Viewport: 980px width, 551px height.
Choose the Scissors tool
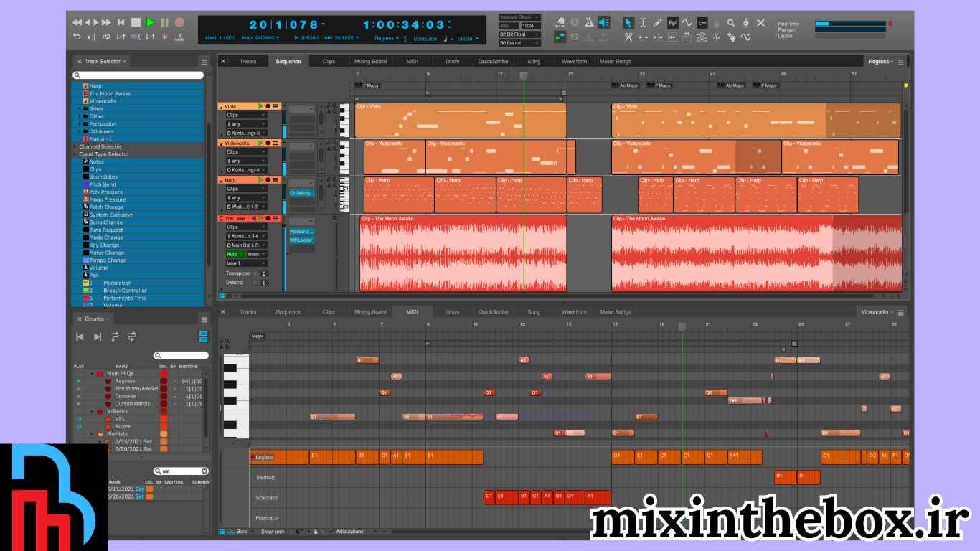(628, 37)
